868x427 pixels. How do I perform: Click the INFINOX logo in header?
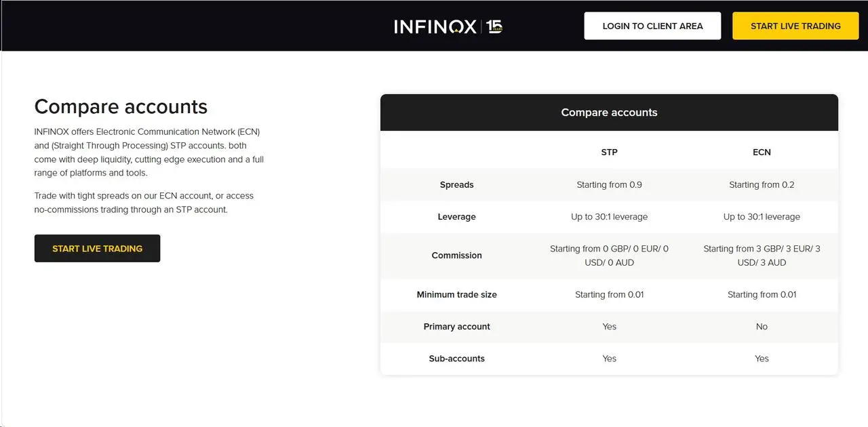435,26
